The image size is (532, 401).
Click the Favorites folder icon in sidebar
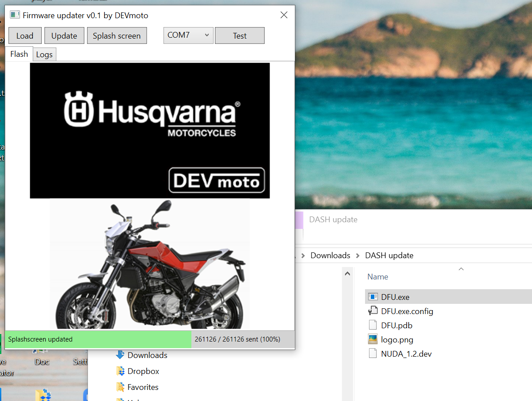(120, 387)
